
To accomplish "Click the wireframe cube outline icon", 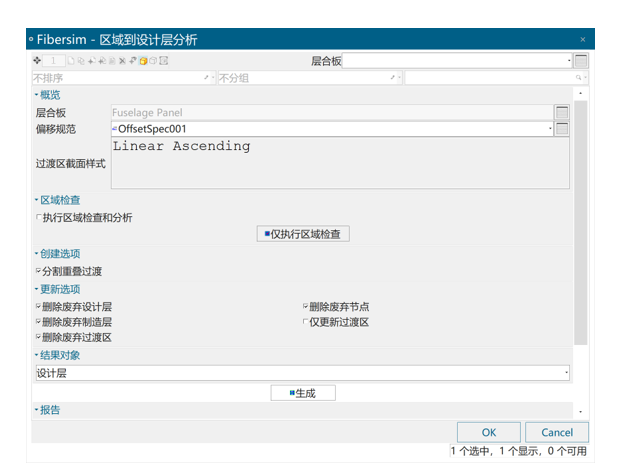I will (x=153, y=60).
